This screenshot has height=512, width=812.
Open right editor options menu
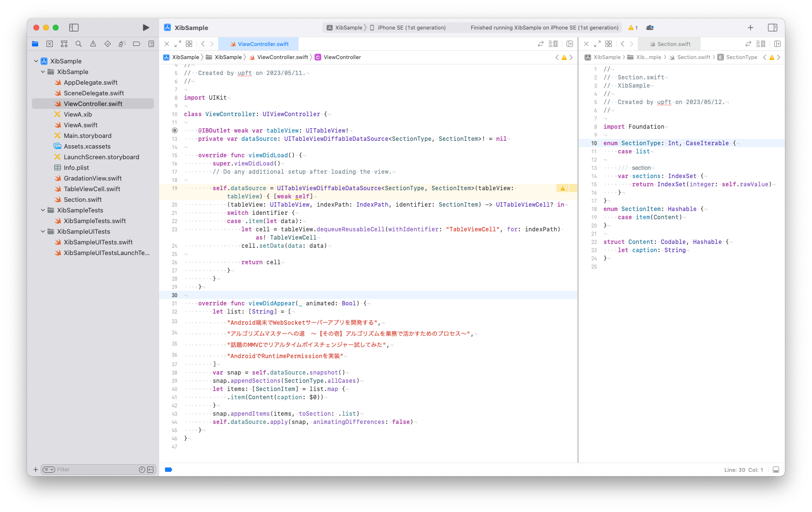pos(761,44)
